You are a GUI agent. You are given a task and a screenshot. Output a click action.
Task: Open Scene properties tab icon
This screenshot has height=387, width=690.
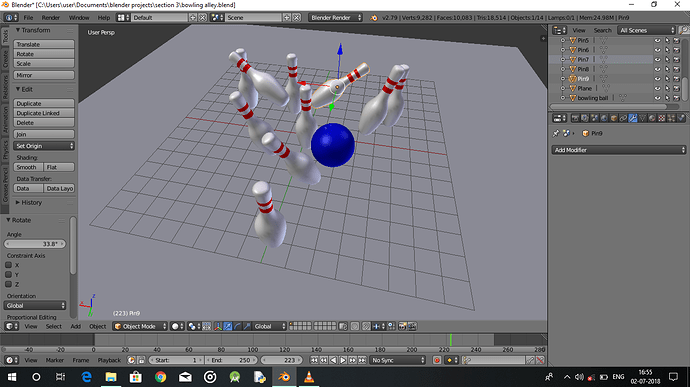tap(594, 118)
